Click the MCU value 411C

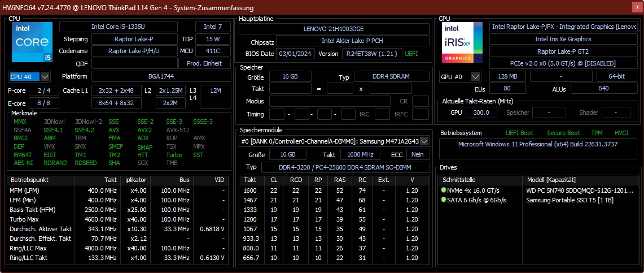click(213, 51)
